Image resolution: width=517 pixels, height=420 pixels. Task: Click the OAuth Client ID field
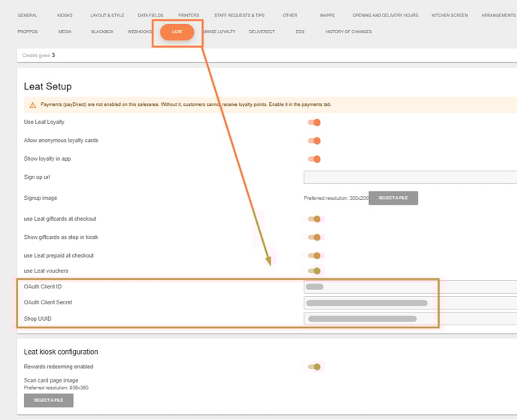[x=410, y=287]
